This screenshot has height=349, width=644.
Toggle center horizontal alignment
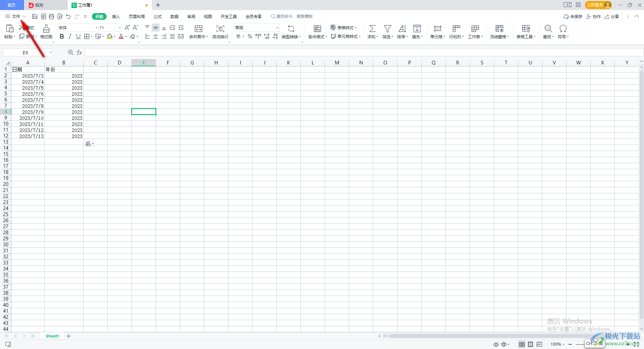pyautogui.click(x=156, y=37)
